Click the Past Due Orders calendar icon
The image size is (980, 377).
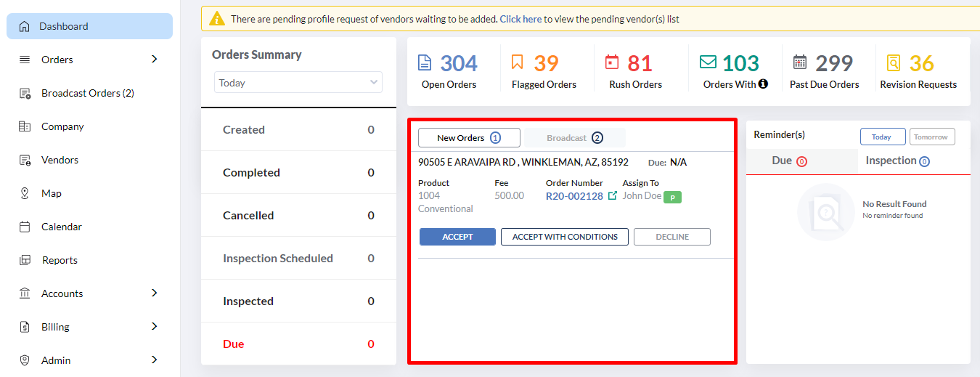point(800,62)
